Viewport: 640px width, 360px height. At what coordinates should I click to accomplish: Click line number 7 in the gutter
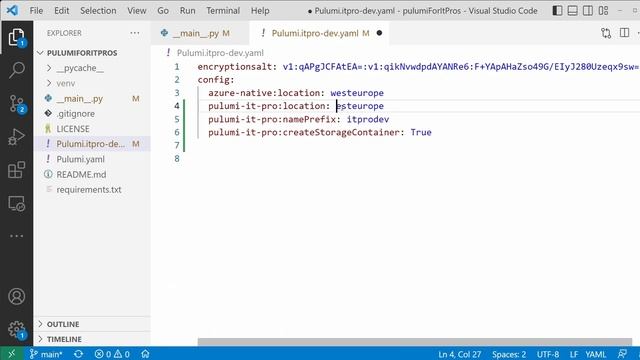[x=177, y=145]
